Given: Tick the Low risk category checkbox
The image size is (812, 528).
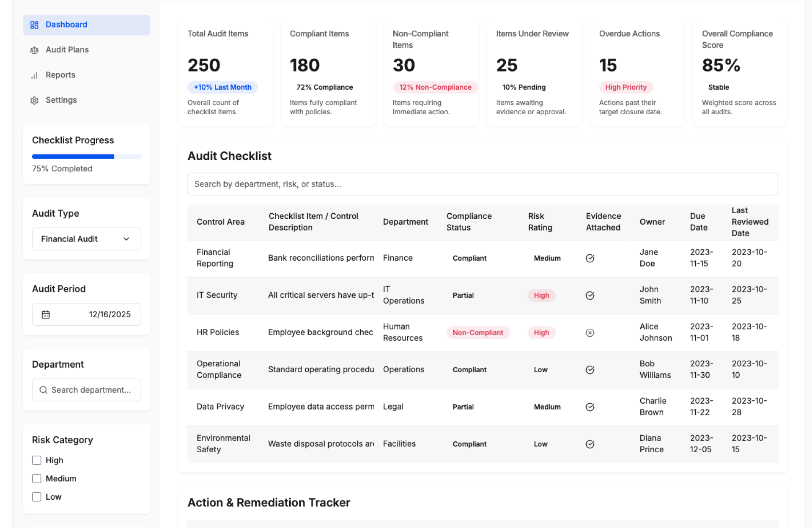Looking at the screenshot, I should point(37,497).
